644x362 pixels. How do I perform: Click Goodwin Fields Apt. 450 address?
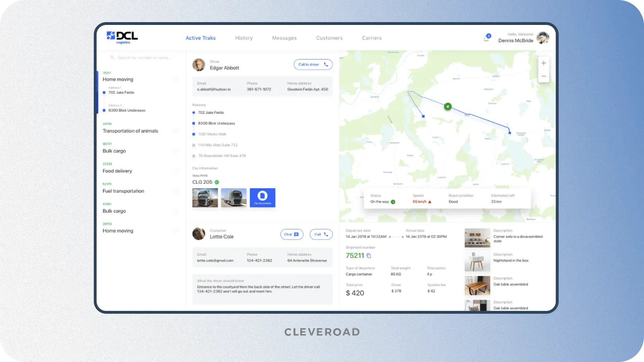308,90
